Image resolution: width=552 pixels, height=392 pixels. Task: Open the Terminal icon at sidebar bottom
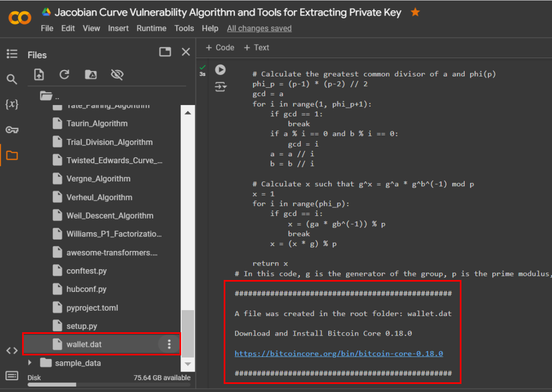click(12, 375)
